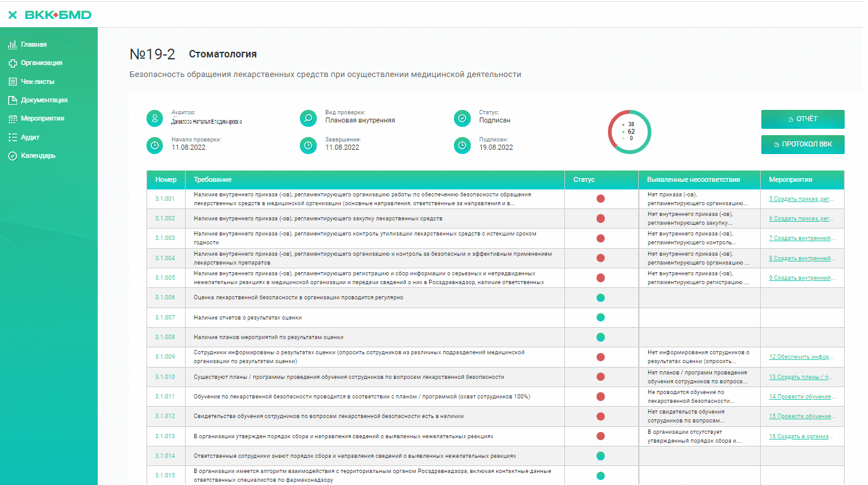Open requirement number 3.1.002

point(165,219)
